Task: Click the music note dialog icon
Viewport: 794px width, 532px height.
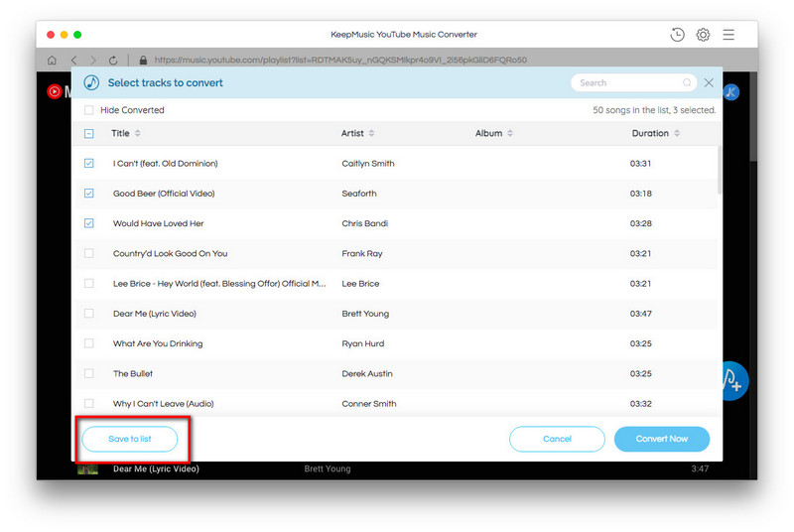Action: (x=91, y=82)
